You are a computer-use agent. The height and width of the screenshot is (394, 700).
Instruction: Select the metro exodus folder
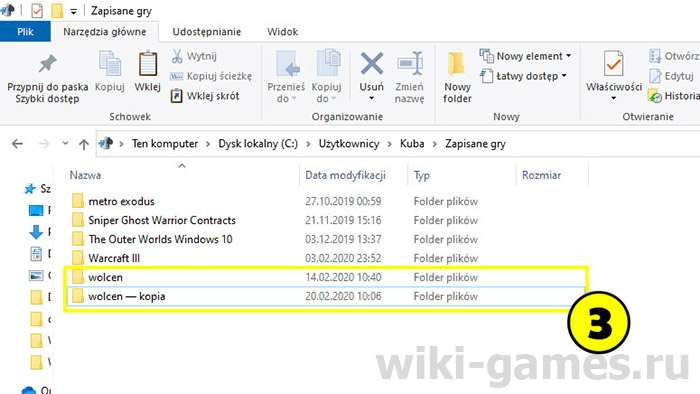[x=121, y=201]
